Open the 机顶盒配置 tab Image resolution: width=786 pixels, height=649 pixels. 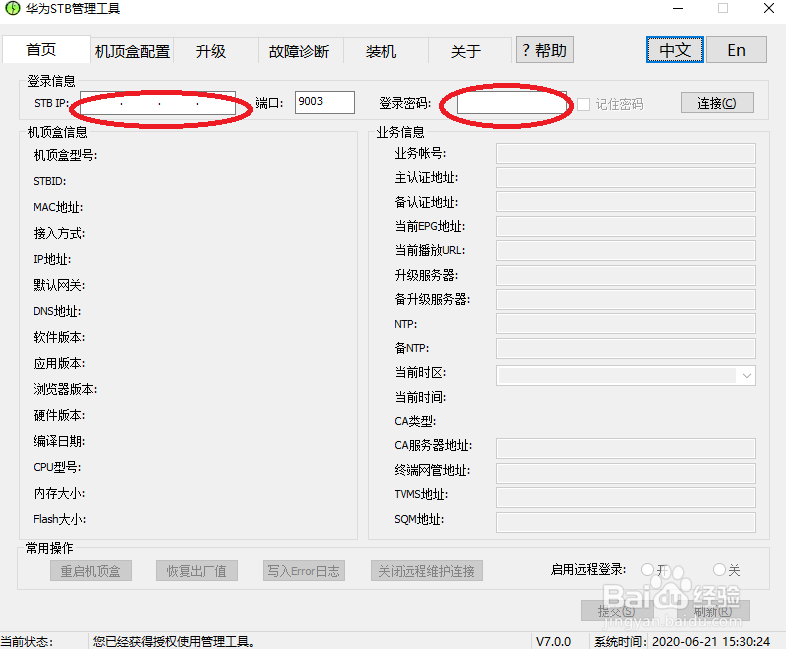tap(132, 51)
